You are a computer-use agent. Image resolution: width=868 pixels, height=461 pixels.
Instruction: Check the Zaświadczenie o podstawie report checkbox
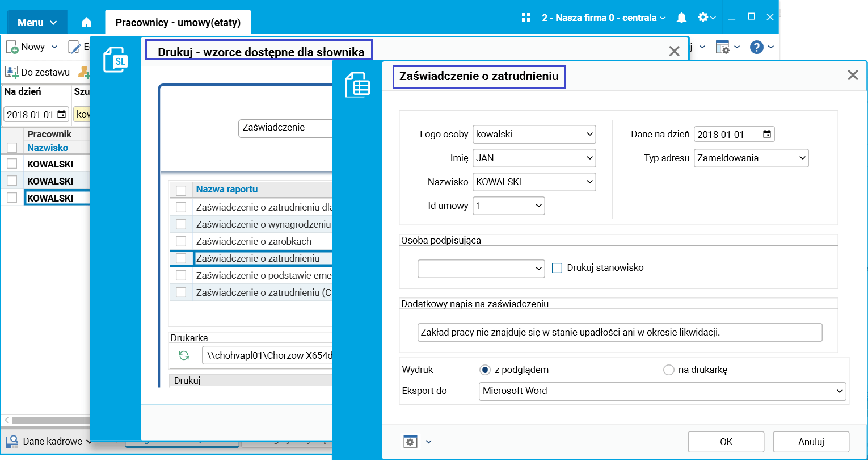coord(181,275)
